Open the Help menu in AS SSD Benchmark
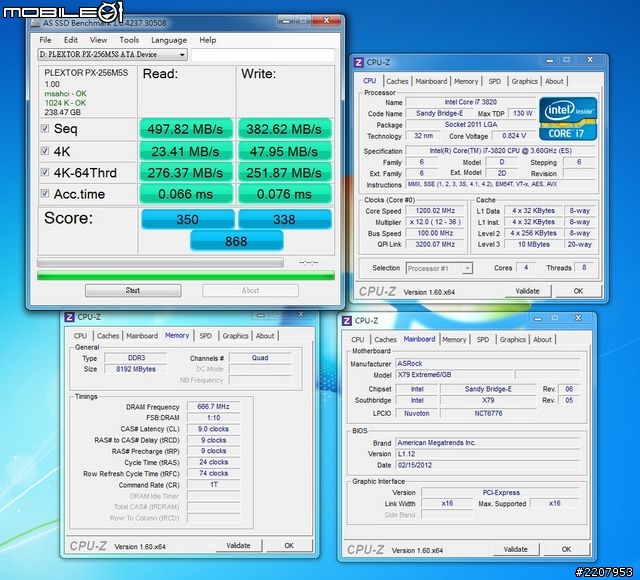The width and height of the screenshot is (640, 580). (x=207, y=40)
